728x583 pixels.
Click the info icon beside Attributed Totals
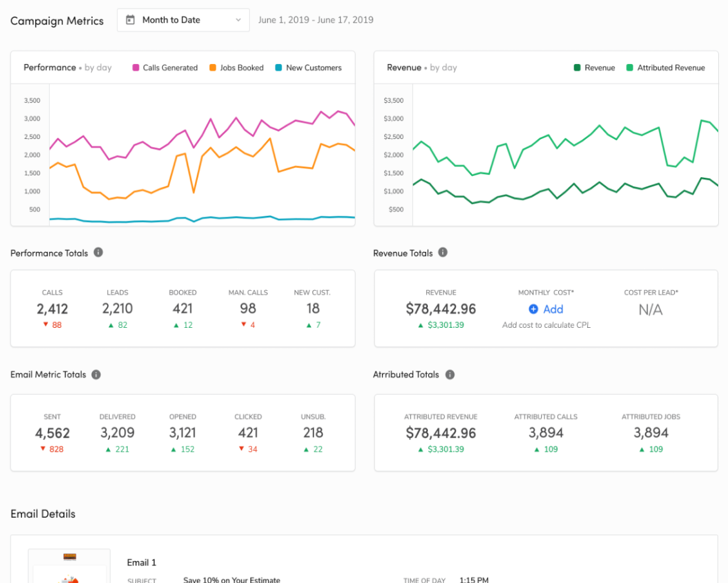tap(449, 375)
